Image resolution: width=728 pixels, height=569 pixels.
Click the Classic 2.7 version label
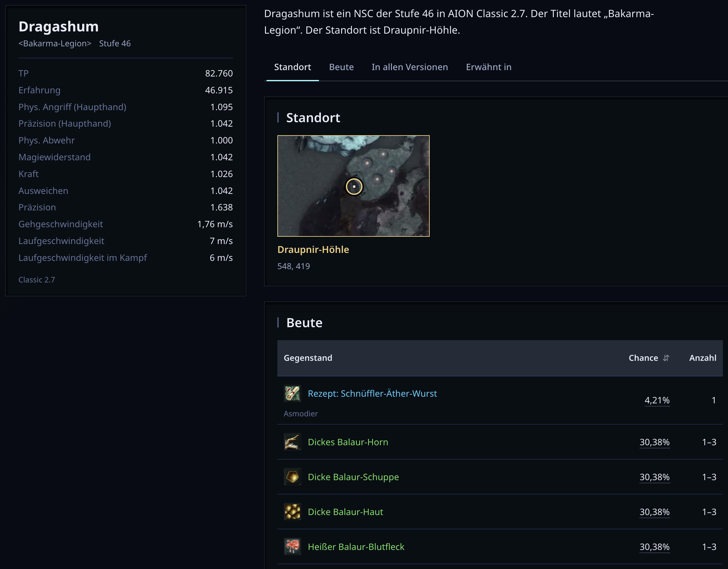pos(37,280)
